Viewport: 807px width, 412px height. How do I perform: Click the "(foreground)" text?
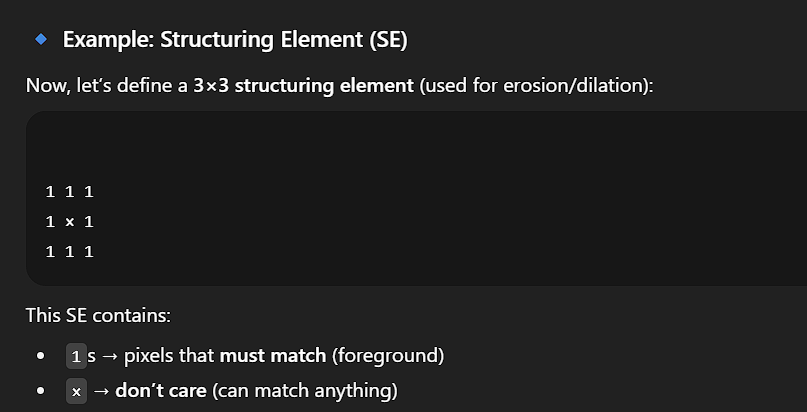pos(388,355)
